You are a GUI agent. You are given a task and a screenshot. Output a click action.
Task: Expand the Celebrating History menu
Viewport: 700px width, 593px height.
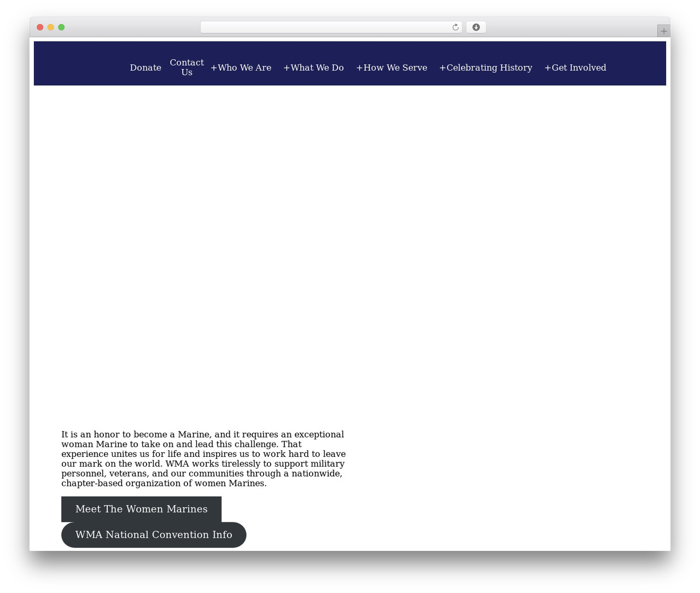point(486,68)
